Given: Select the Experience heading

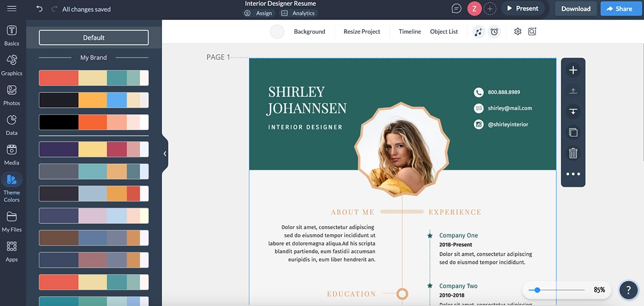Looking at the screenshot, I should click(x=455, y=212).
